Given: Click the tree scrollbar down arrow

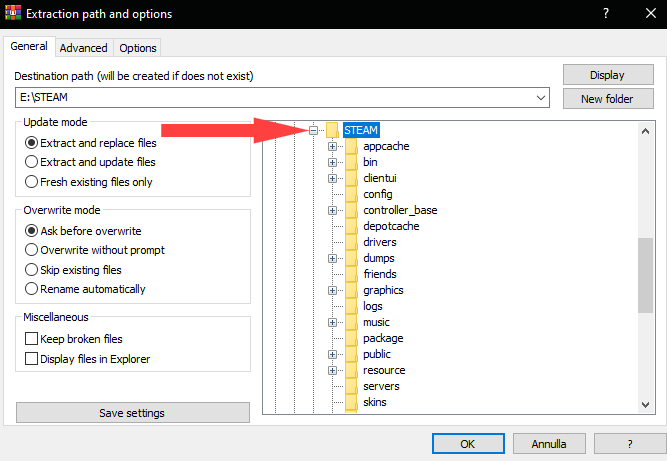Looking at the screenshot, I should (645, 404).
